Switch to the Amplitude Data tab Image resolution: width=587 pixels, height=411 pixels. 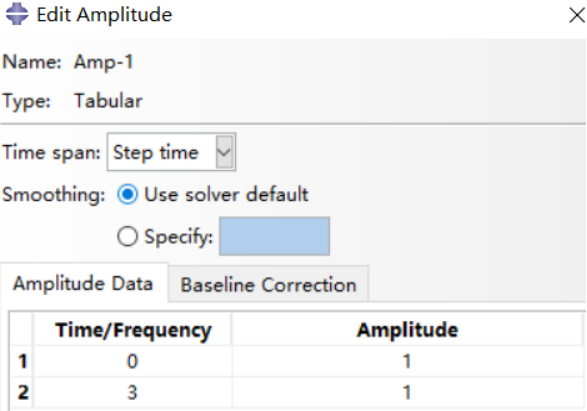(x=83, y=283)
